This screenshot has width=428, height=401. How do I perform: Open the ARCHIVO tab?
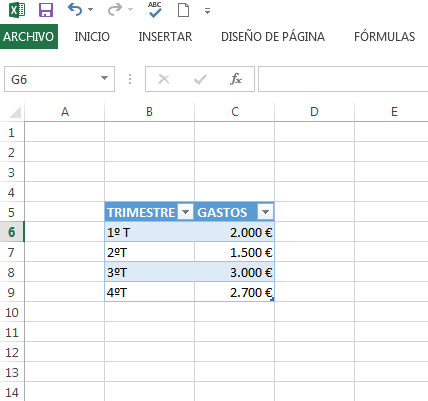[x=29, y=36]
